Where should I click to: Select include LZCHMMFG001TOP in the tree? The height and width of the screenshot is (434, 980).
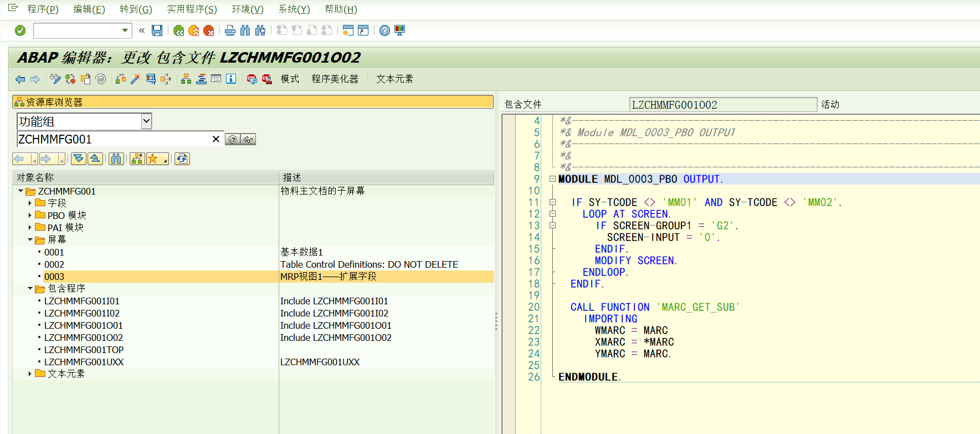84,350
